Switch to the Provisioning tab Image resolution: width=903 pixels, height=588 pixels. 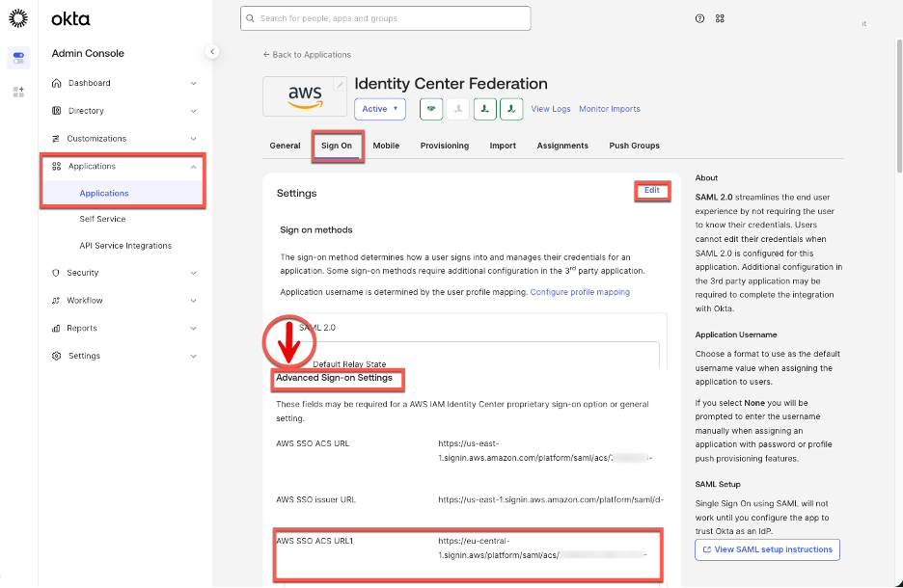tap(444, 146)
